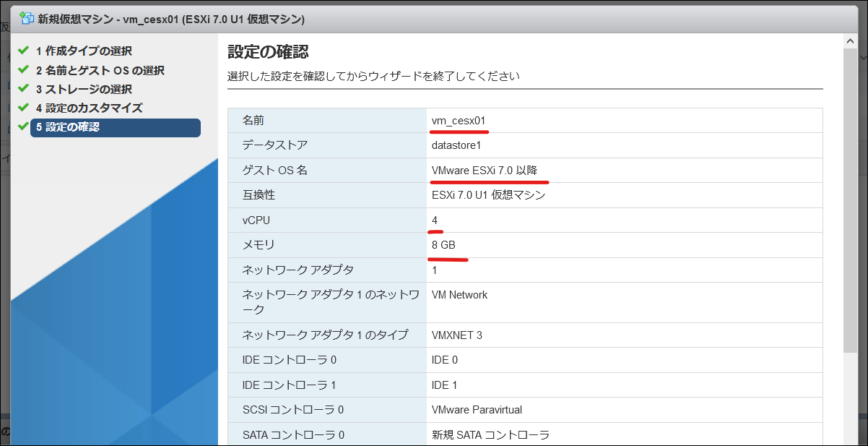The width and height of the screenshot is (868, 446).
Task: Click the 名前 row label
Action: click(253, 121)
